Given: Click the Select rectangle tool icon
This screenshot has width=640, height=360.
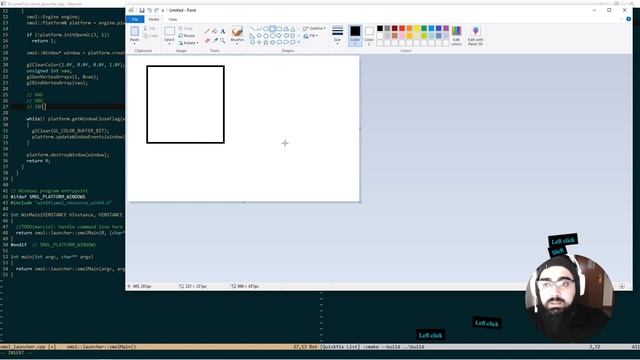Looking at the screenshot, I should [169, 31].
